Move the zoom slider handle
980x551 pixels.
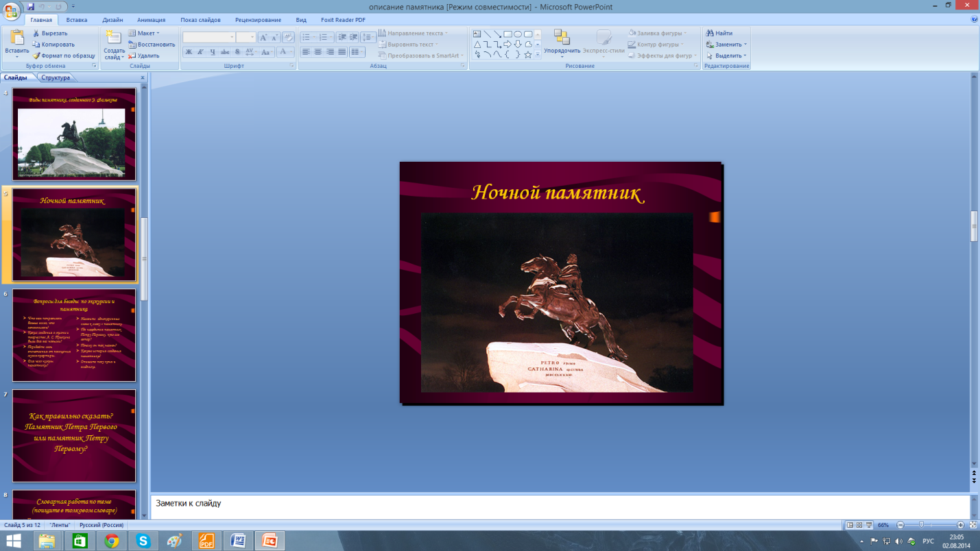coord(922,525)
